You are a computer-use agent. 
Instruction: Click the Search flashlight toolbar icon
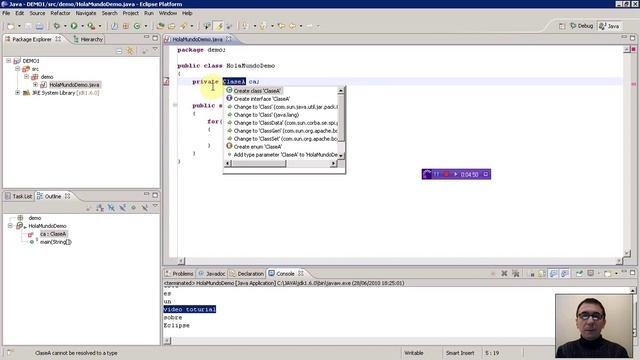(x=183, y=26)
